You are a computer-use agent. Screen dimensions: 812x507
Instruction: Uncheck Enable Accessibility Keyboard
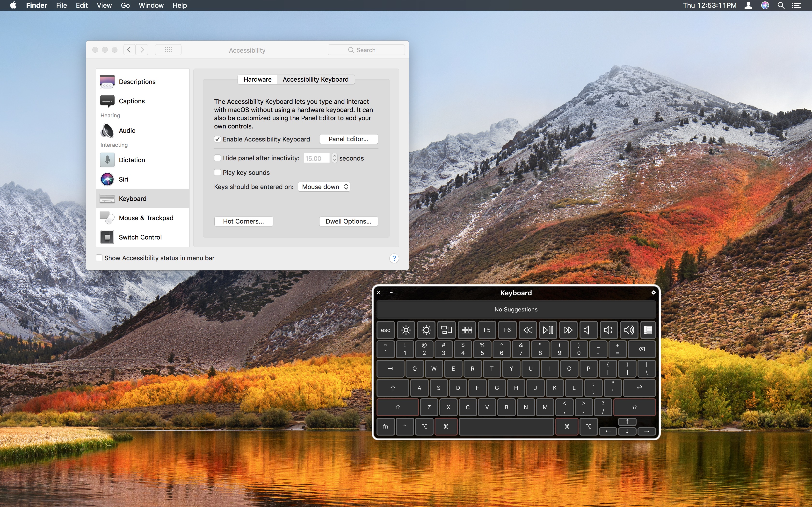(x=217, y=139)
